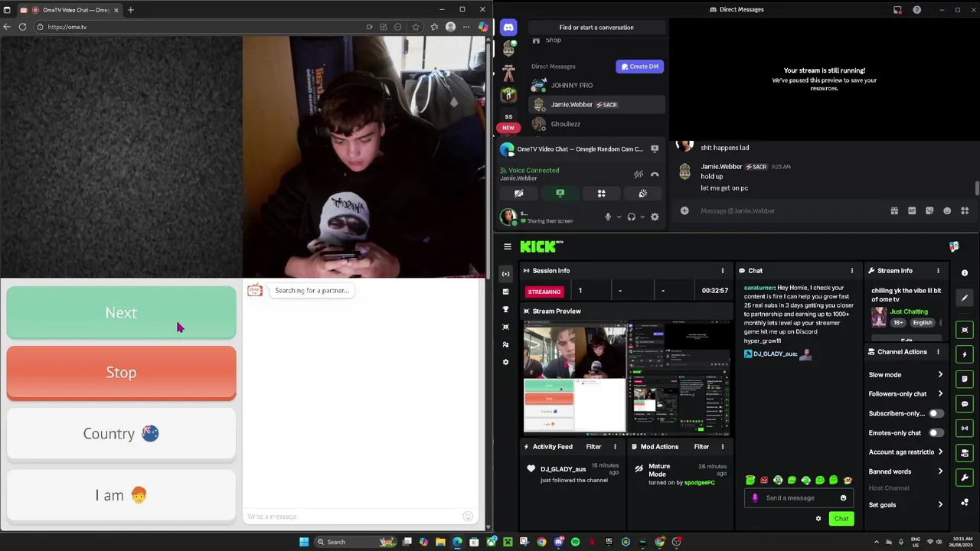Open a new browser tab

point(130,10)
